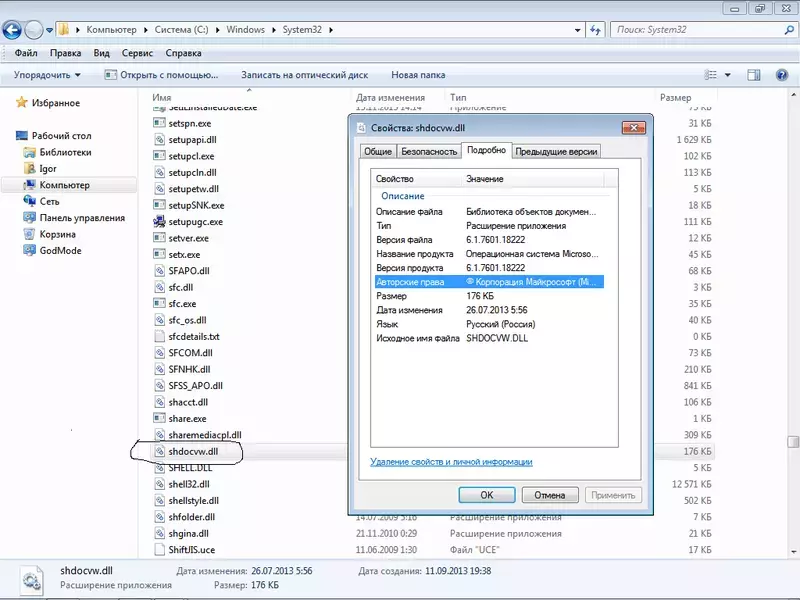This screenshot has width=800, height=600.
Task: Open view options dropdown arrow
Action: tap(728, 75)
